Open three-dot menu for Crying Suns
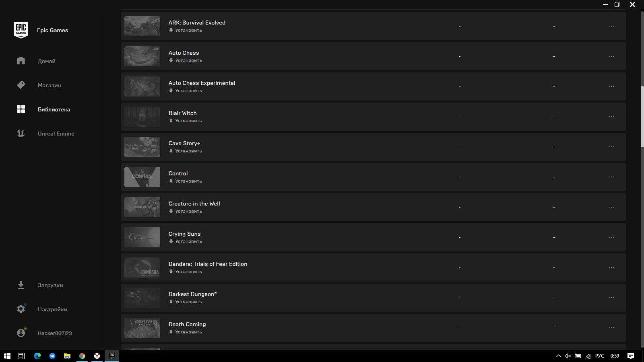Screen dimensions: 644x362 [x=612, y=237]
